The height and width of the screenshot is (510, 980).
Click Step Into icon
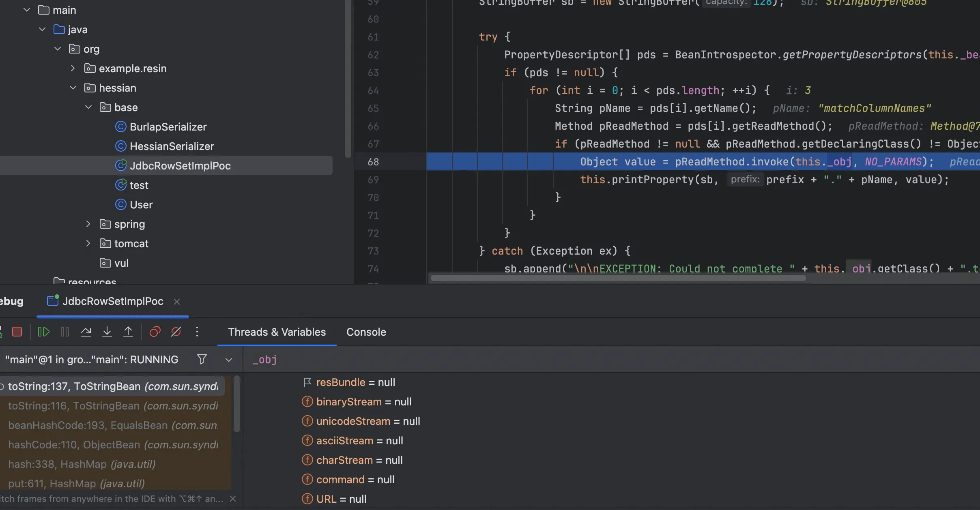coord(107,332)
